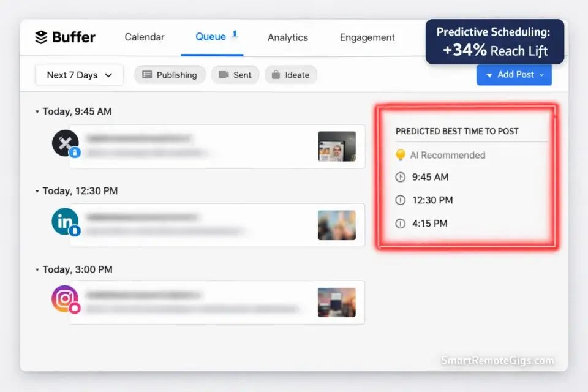
Task: Click the AI Recommended lightbulb icon
Action: click(401, 155)
